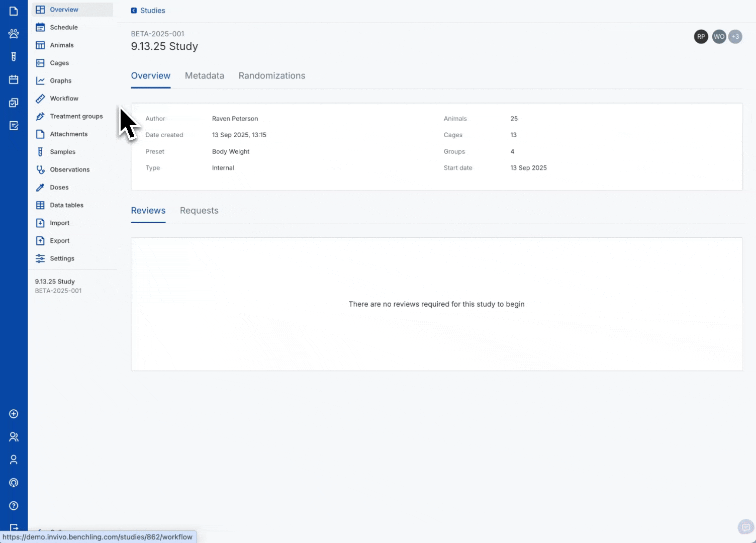Click the paw print icon in left rail
This screenshot has height=543, width=756.
click(x=14, y=34)
